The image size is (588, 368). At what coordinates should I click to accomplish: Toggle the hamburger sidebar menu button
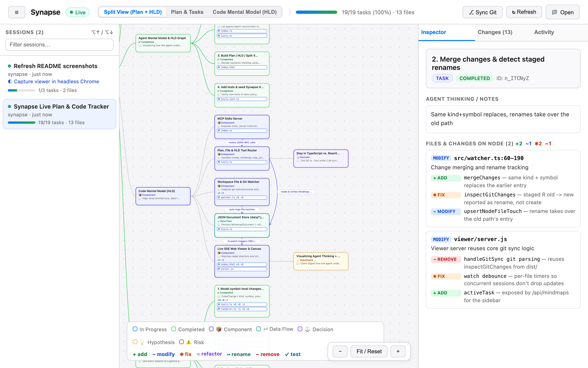coord(17,12)
